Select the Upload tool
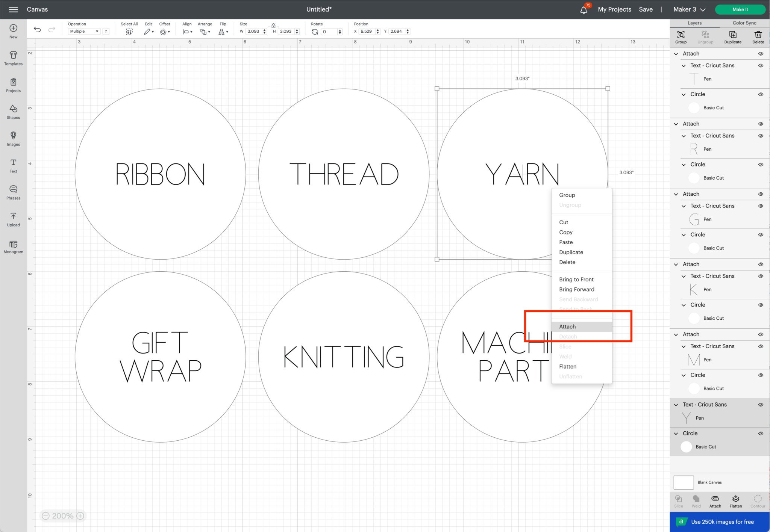 13,219
